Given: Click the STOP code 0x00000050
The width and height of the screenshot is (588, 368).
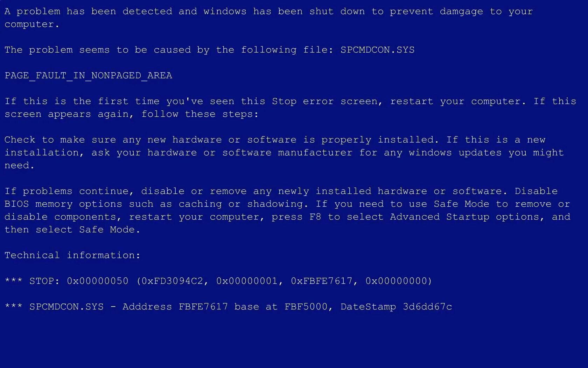Looking at the screenshot, I should 98,281.
